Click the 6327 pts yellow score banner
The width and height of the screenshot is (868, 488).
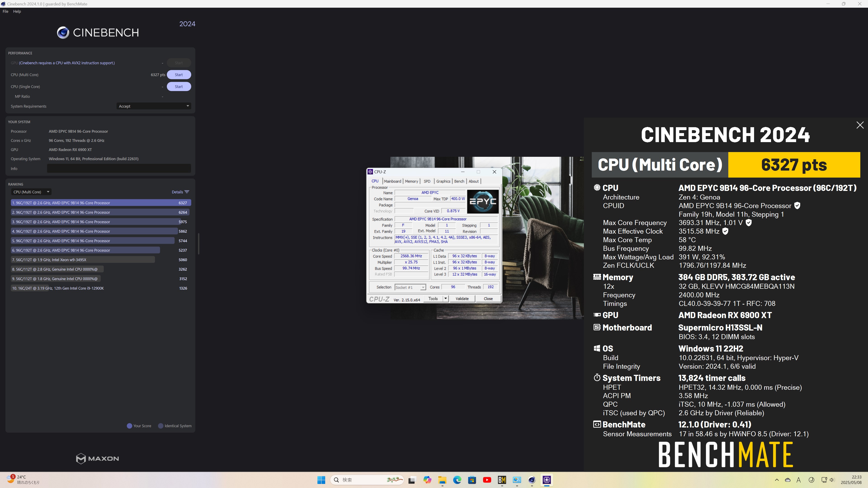(x=794, y=165)
